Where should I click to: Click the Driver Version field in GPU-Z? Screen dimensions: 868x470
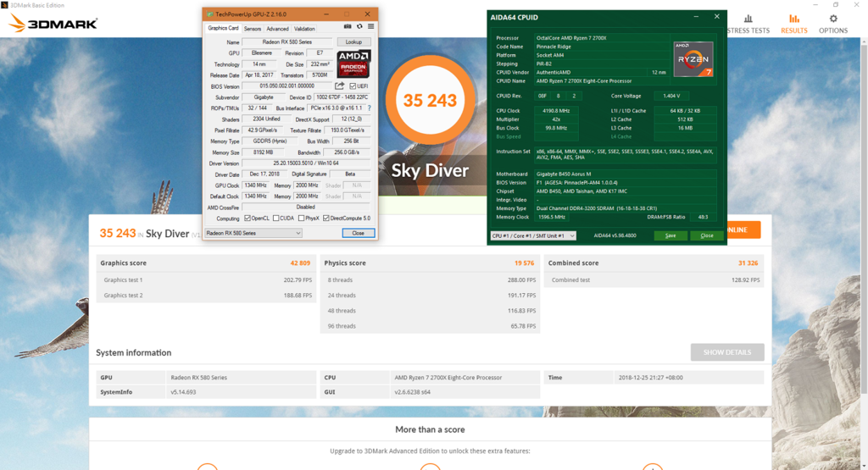coord(305,163)
